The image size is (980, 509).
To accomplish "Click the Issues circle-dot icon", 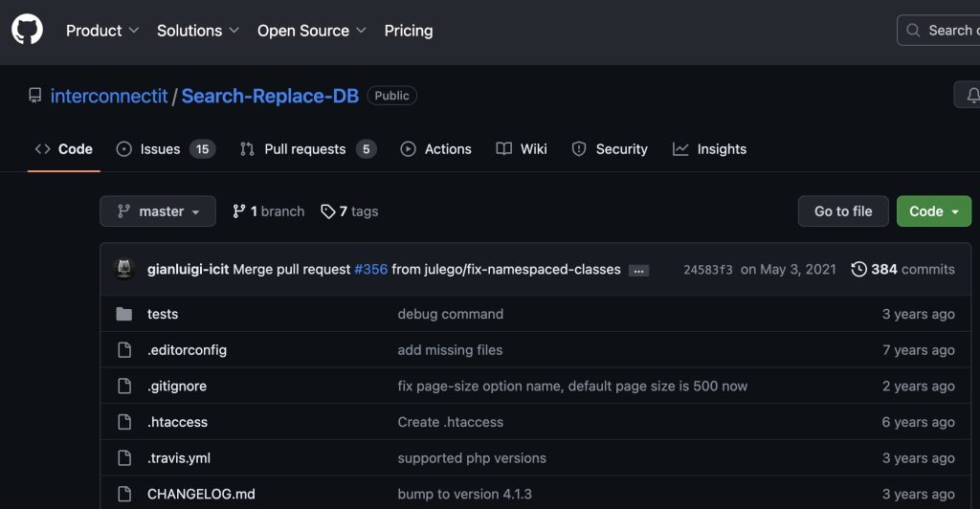I will (x=123, y=149).
